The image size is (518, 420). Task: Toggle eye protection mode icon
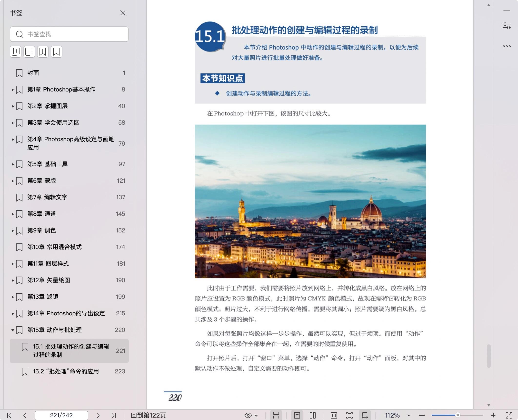[x=248, y=415]
